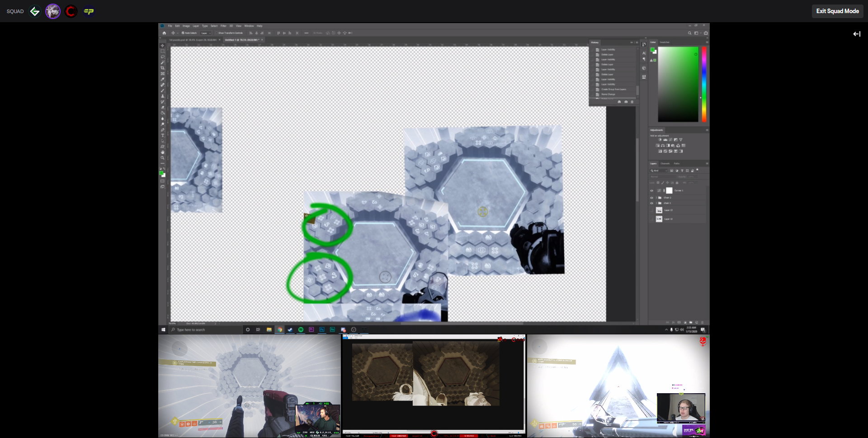
Task: Select the Zoom tool
Action: point(162,158)
